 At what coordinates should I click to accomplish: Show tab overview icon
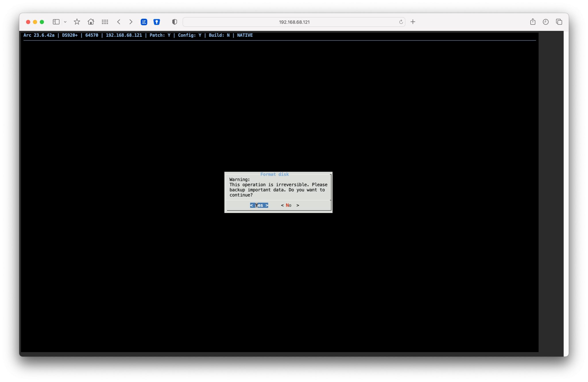[559, 22]
